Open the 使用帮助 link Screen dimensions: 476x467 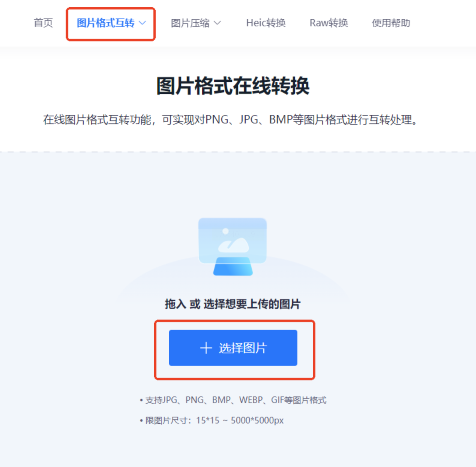coord(391,23)
